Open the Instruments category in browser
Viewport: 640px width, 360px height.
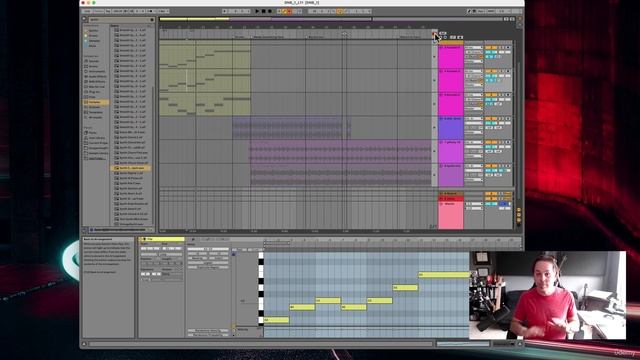[x=96, y=71]
